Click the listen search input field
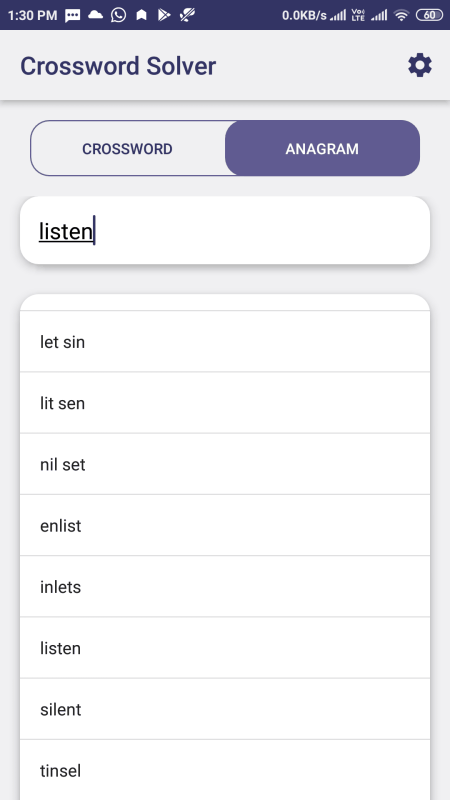This screenshot has width=450, height=800. [225, 231]
